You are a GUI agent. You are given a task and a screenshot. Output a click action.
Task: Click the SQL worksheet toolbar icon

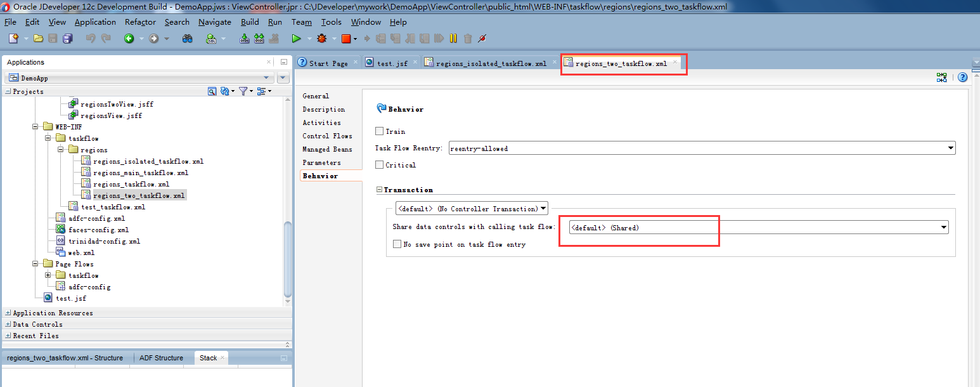[211, 39]
